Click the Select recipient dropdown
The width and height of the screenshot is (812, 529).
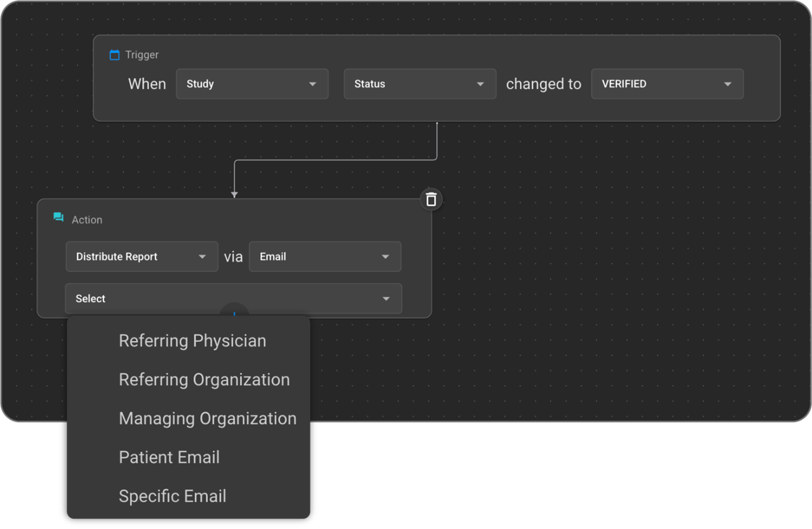click(233, 299)
